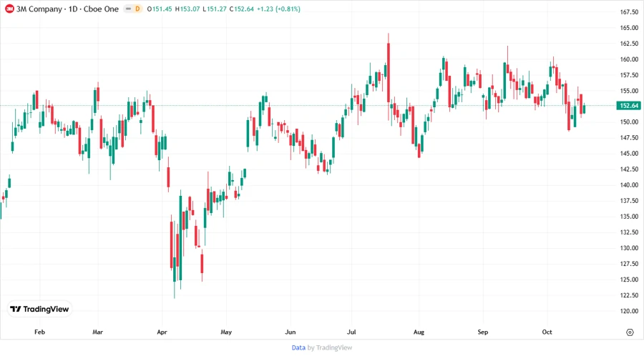Click the 120.00 price scale label

click(630, 311)
